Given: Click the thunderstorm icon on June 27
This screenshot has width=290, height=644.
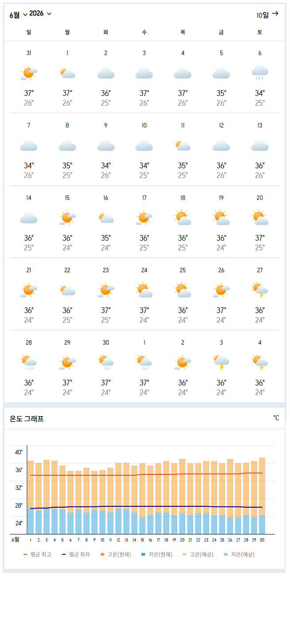Looking at the screenshot, I should coord(260,290).
